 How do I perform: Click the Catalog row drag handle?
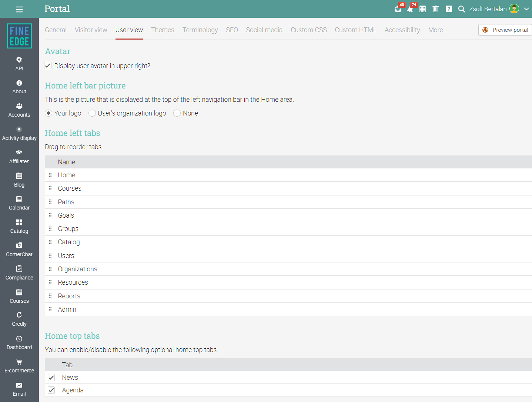click(50, 242)
